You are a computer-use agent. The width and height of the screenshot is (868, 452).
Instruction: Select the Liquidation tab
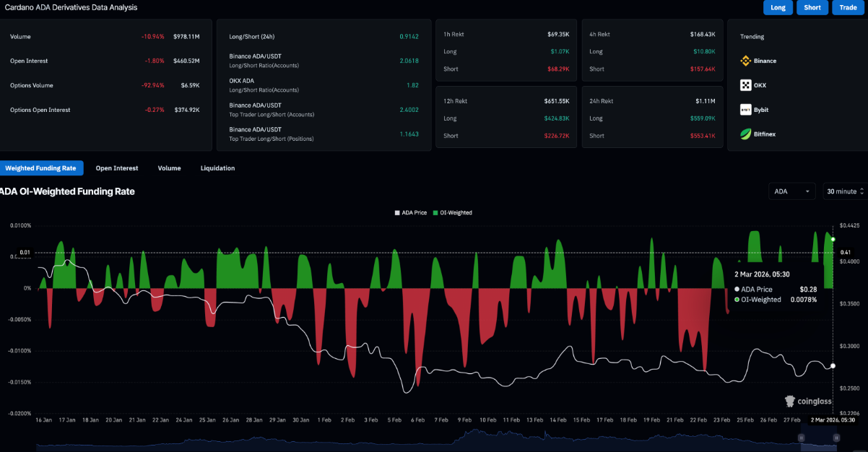click(x=217, y=168)
